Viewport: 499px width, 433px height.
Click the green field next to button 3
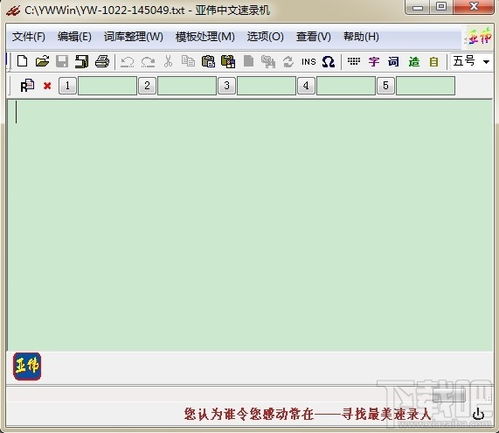[266, 86]
